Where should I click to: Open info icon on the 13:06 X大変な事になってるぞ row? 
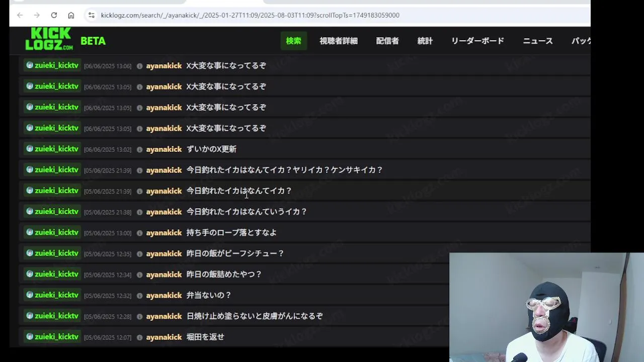click(140, 66)
